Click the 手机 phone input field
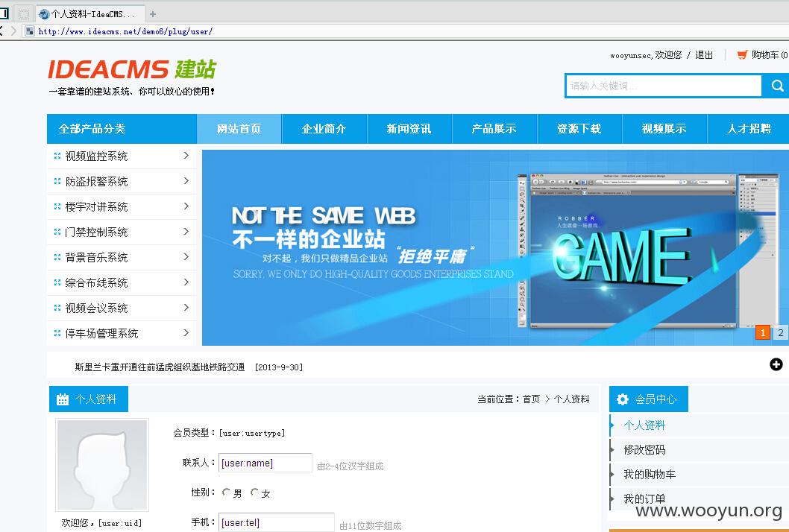789x532 pixels. (x=276, y=522)
